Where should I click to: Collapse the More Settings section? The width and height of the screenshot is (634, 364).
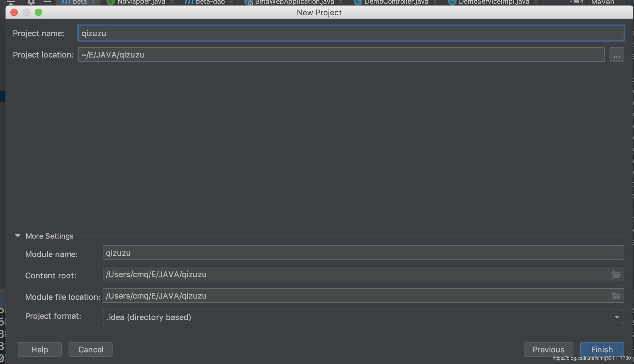pyautogui.click(x=18, y=236)
